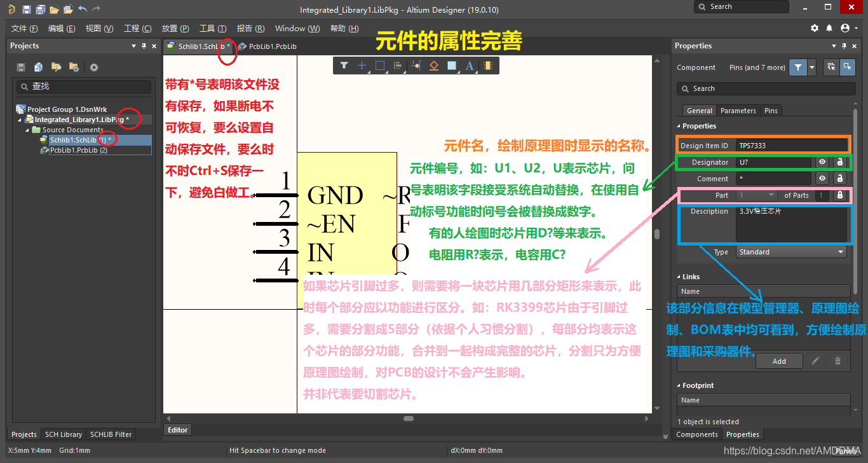
Task: Collapse the Source Documents tree folder
Action: 28,130
